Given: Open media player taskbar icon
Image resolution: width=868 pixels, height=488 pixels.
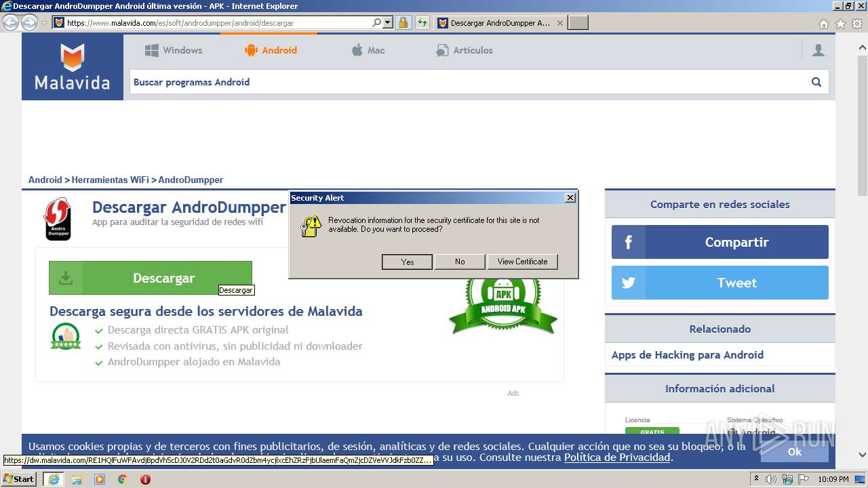Looking at the screenshot, I should tap(100, 479).
